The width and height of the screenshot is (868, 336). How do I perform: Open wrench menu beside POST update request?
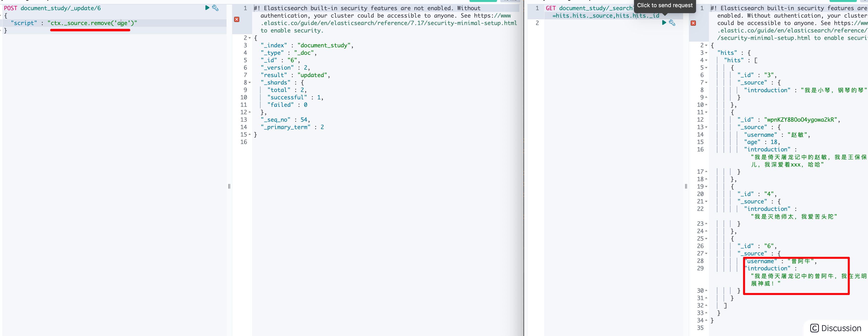[x=215, y=8]
